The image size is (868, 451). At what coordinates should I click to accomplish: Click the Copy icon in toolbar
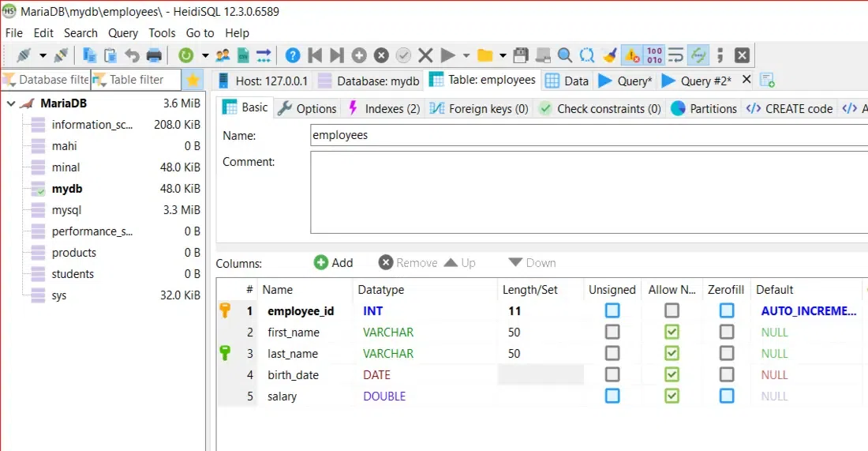(x=89, y=55)
